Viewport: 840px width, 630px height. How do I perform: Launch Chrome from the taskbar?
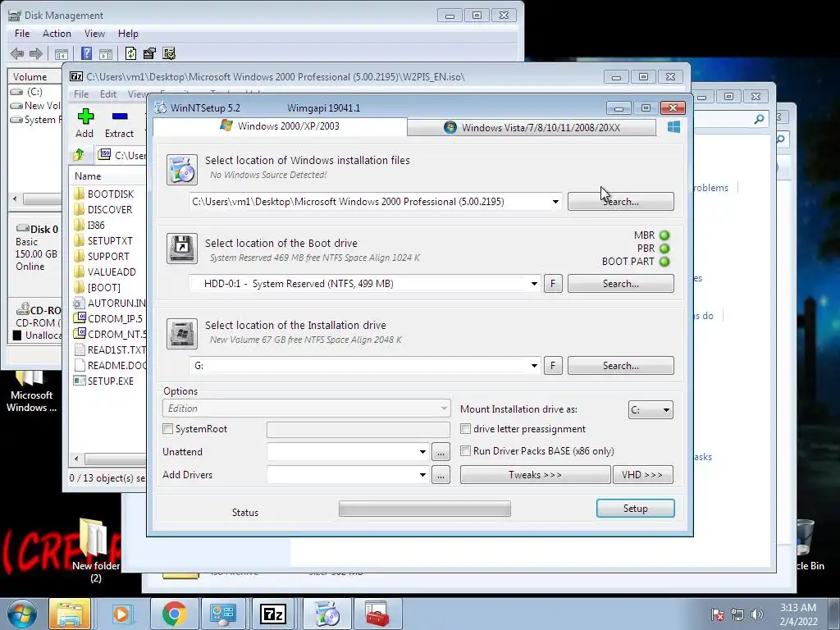click(174, 614)
